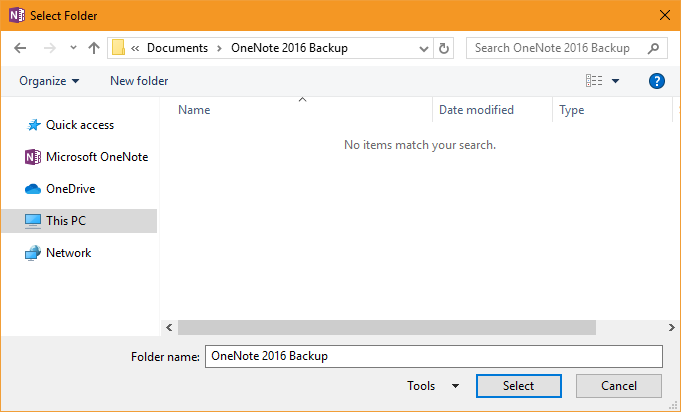Open the Tools dropdown menu
681x412 pixels.
point(433,386)
